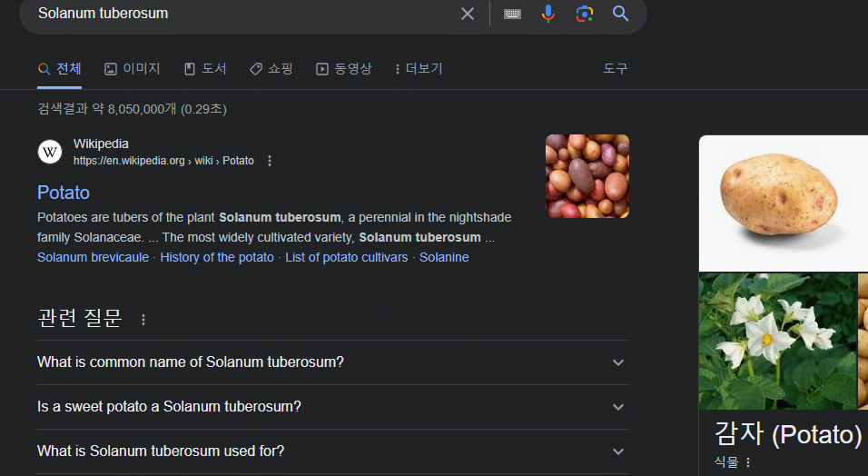Image resolution: width=868 pixels, height=476 pixels.
Task: Switch to the 쇼핑 tab
Action: 271,69
